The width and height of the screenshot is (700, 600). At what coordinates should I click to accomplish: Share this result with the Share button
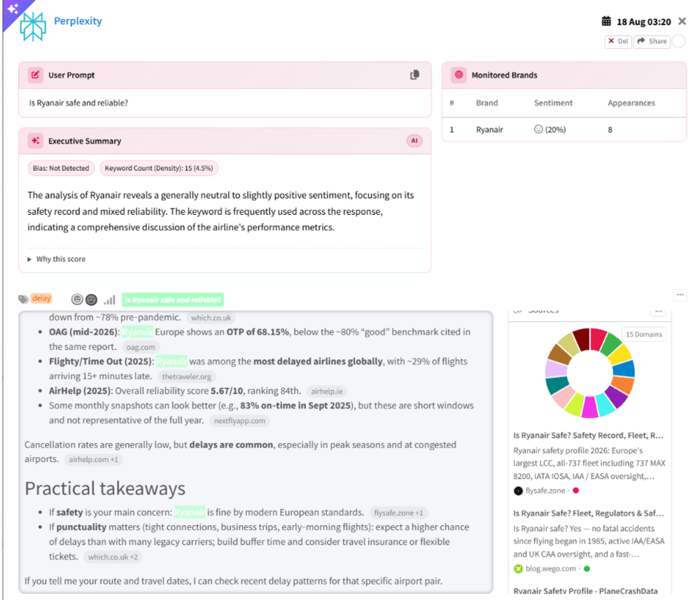(x=652, y=41)
